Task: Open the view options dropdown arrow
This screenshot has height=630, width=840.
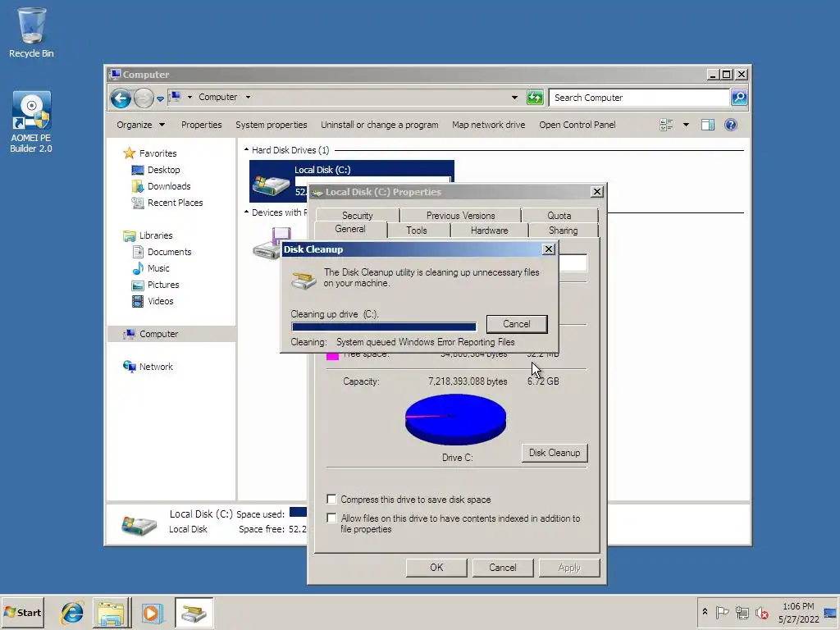Action: (686, 125)
